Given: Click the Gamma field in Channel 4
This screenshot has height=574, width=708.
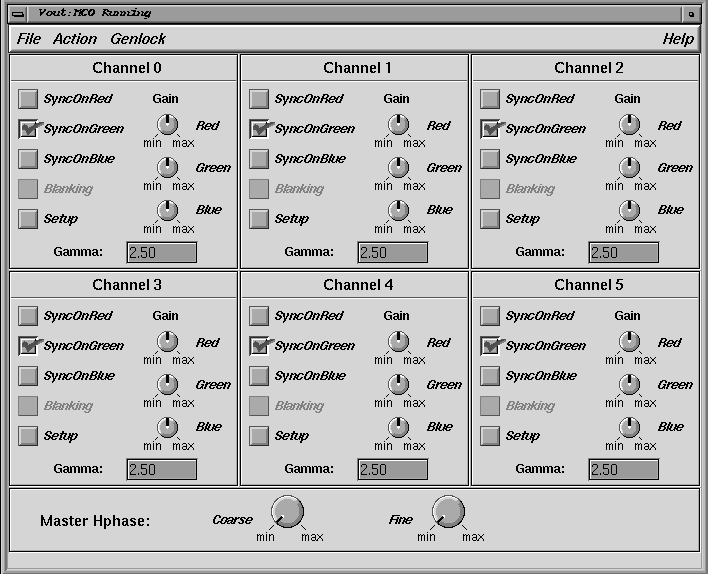Looking at the screenshot, I should point(393,470).
